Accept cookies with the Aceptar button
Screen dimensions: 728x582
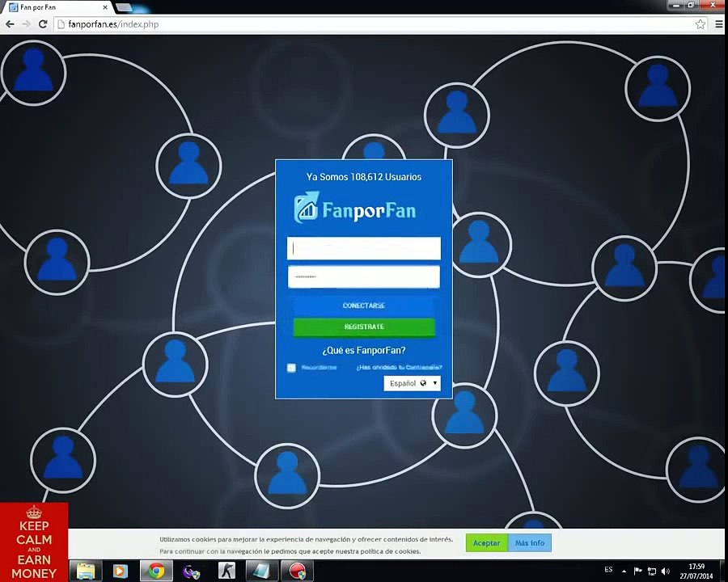(x=487, y=543)
